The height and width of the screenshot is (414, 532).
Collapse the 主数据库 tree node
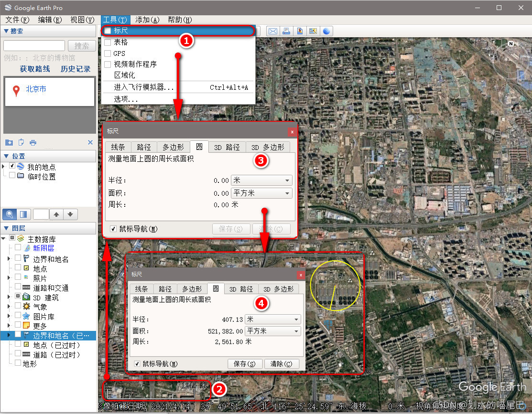coord(3,238)
